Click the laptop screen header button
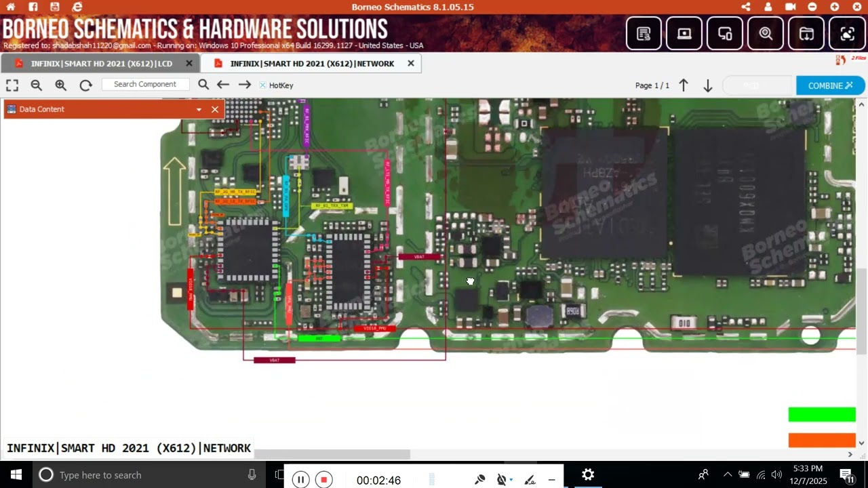The width and height of the screenshot is (868, 488). 684,33
